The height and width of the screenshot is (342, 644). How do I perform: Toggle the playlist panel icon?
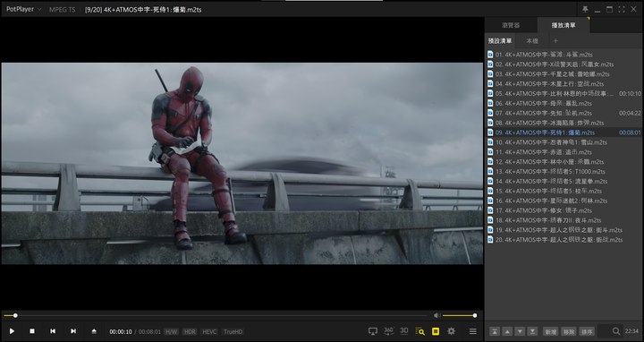point(436,331)
